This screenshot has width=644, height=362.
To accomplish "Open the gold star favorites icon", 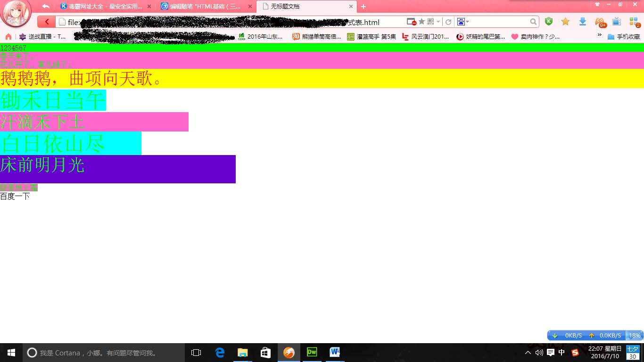I will pos(565,22).
